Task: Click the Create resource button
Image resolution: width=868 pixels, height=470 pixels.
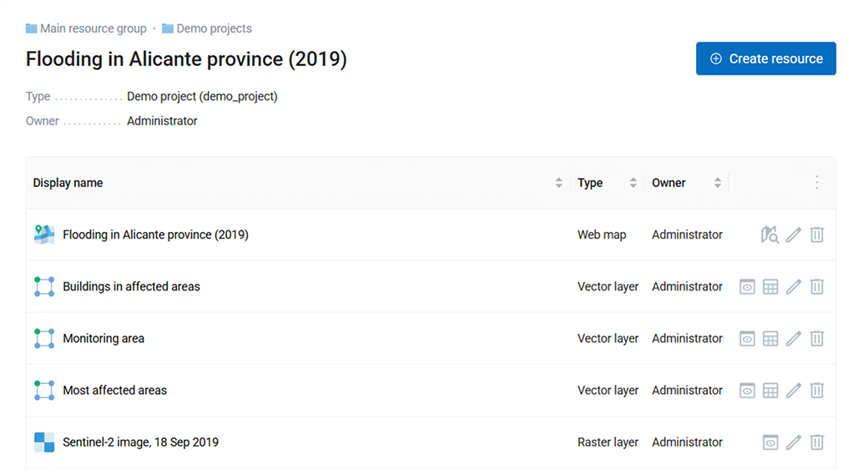Action: [765, 58]
